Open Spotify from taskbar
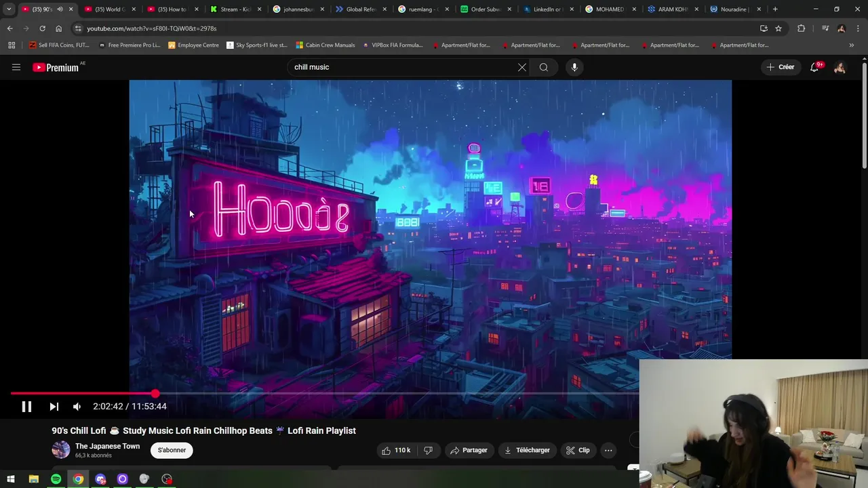Screen dimensions: 868x488 56,479
